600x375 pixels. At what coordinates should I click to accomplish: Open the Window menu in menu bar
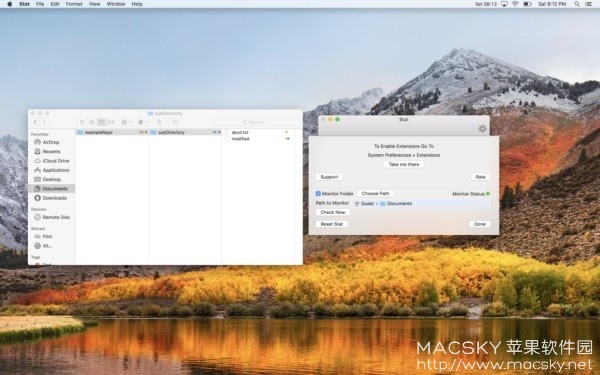click(x=116, y=4)
